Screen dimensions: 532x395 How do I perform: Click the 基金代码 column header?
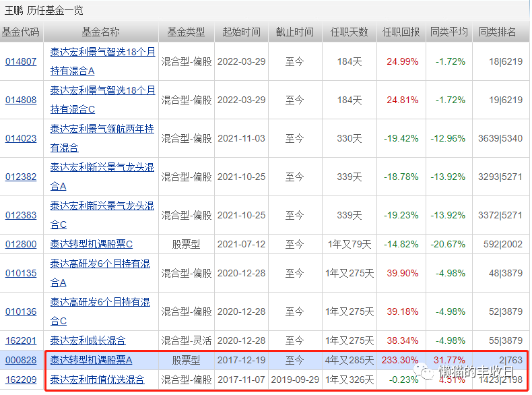pyautogui.click(x=21, y=32)
